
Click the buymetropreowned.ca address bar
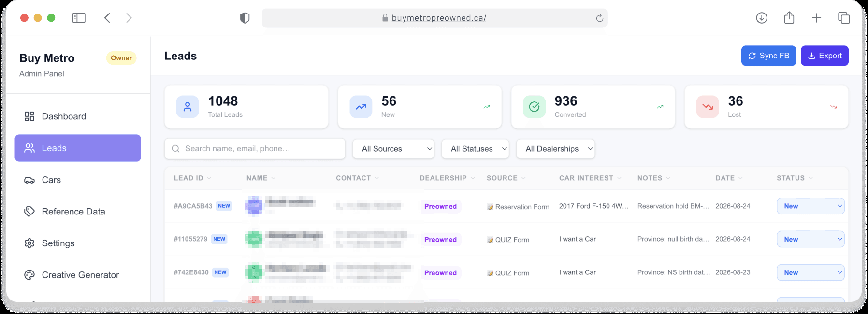coord(434,18)
